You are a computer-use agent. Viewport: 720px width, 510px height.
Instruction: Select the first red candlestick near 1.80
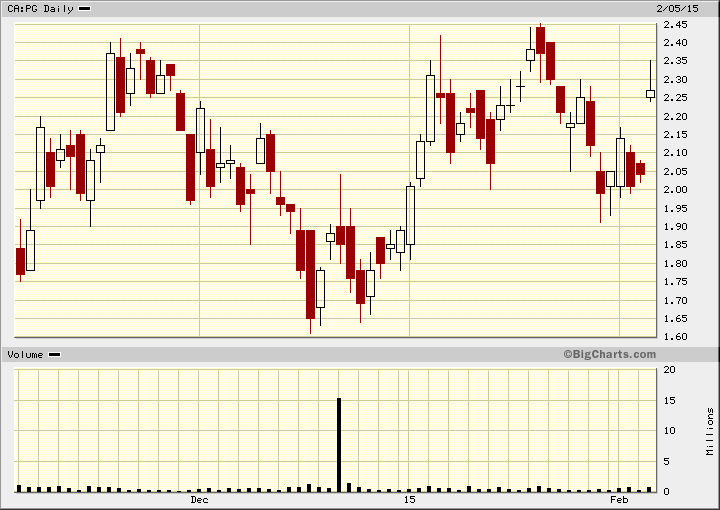(20, 261)
